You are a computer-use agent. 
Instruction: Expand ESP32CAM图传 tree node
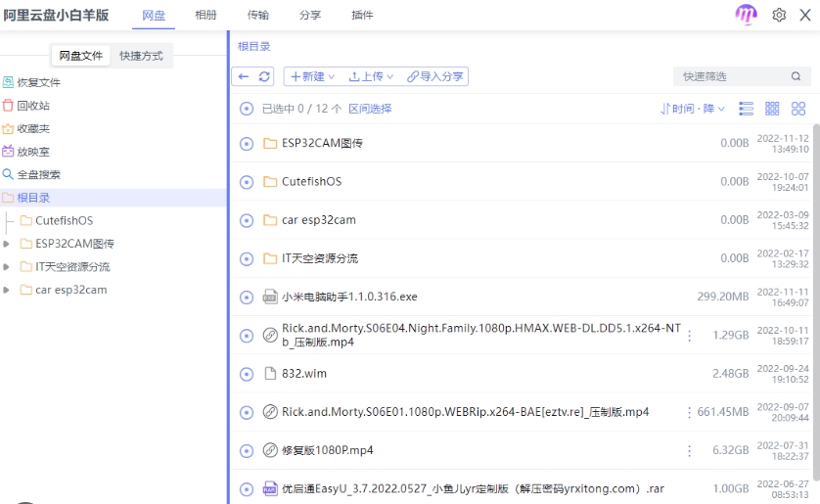6,244
